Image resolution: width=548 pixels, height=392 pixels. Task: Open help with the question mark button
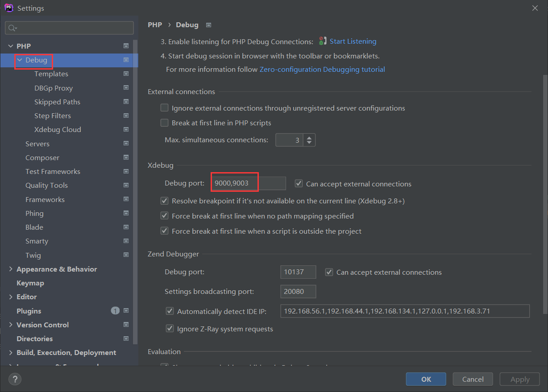tap(15, 380)
